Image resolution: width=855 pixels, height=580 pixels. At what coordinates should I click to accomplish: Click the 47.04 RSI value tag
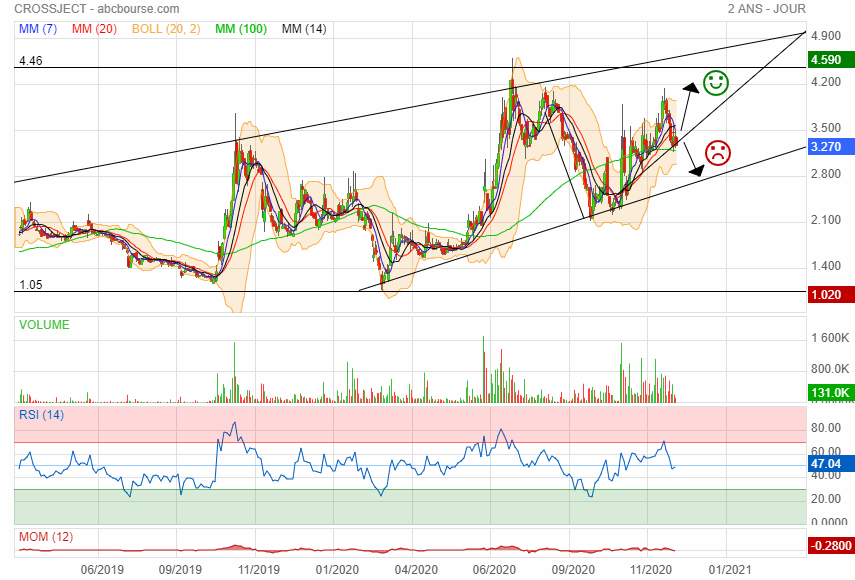click(831, 464)
